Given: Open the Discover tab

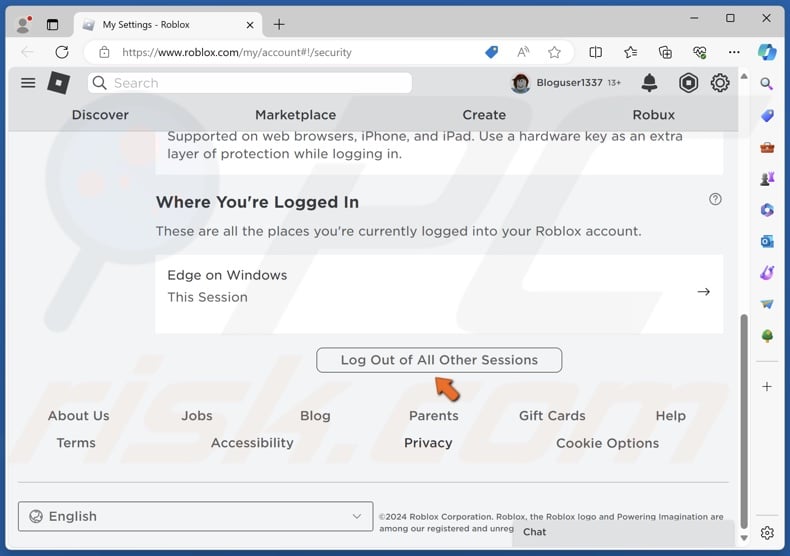Looking at the screenshot, I should pos(100,115).
